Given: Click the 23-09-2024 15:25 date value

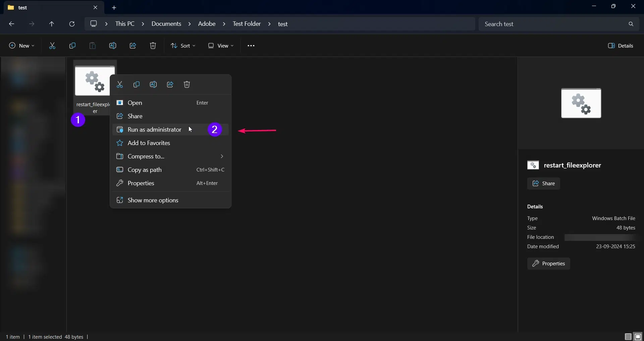Looking at the screenshot, I should coord(615,247).
